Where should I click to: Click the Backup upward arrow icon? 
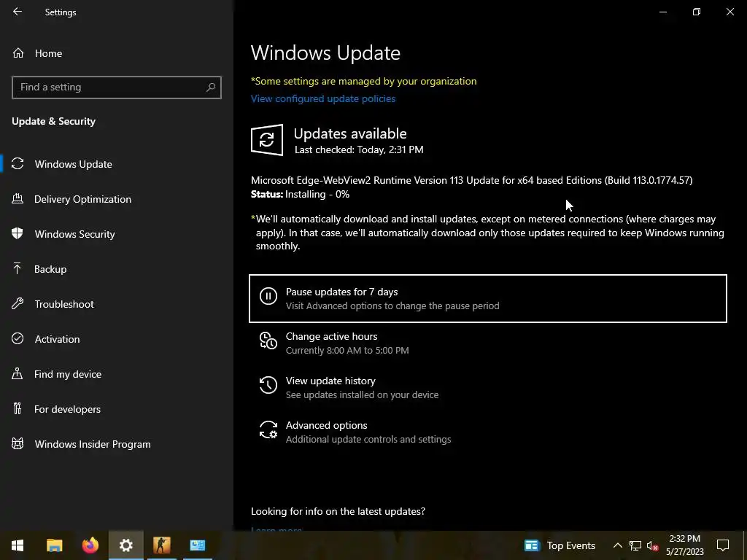18,268
